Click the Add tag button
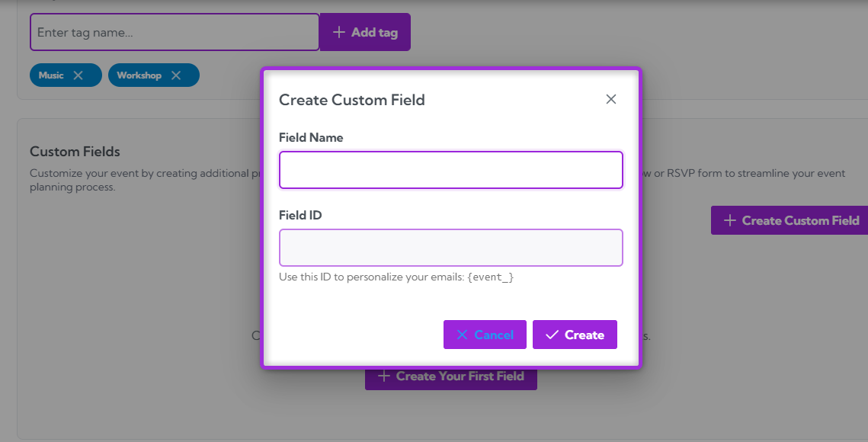Image resolution: width=868 pixels, height=442 pixels. pyautogui.click(x=365, y=31)
